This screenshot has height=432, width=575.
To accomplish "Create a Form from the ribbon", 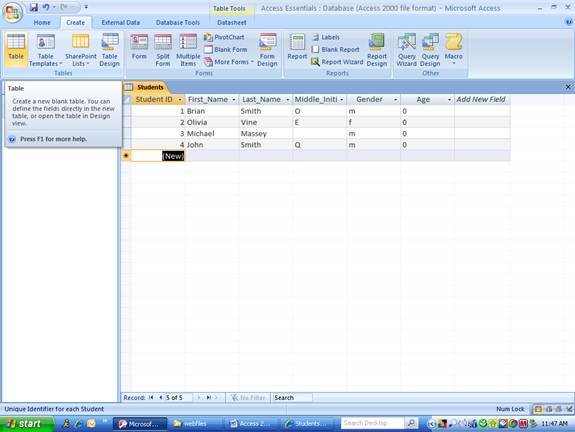I will [x=139, y=47].
